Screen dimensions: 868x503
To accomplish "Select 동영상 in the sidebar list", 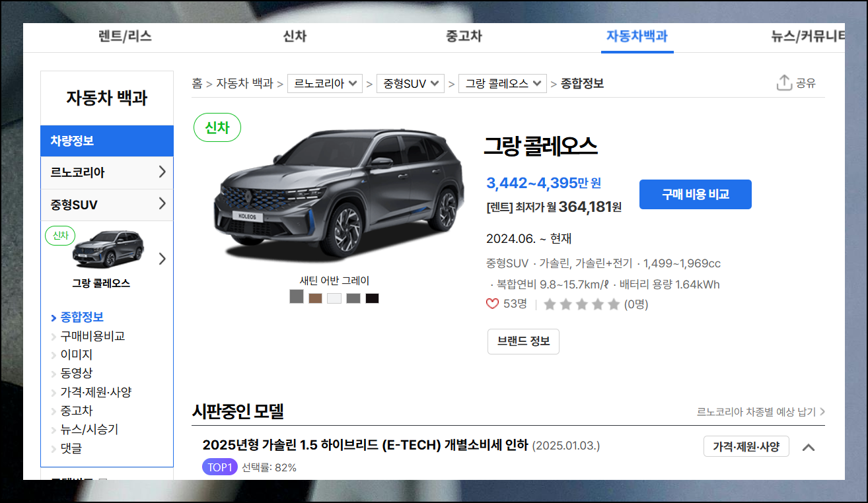I will coord(77,373).
